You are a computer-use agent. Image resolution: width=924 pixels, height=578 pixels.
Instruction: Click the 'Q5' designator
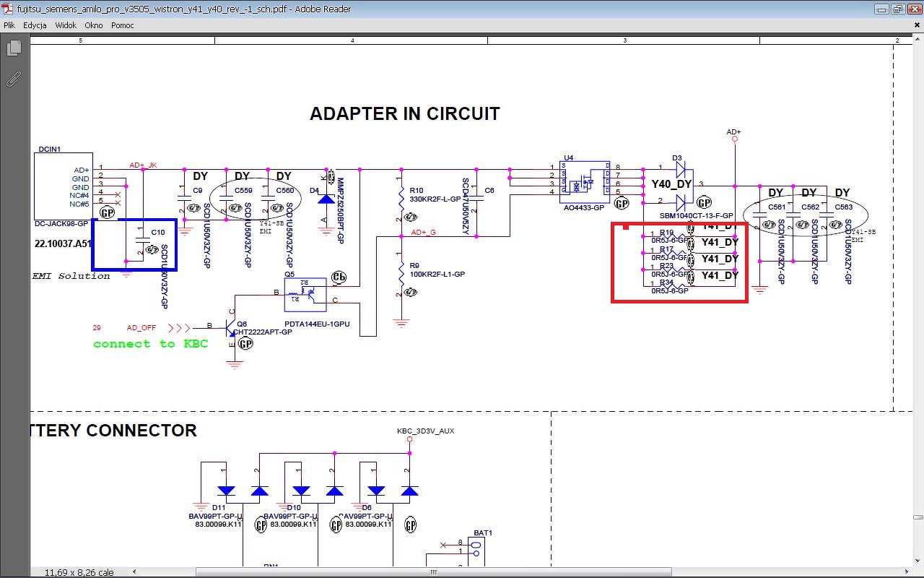click(289, 275)
